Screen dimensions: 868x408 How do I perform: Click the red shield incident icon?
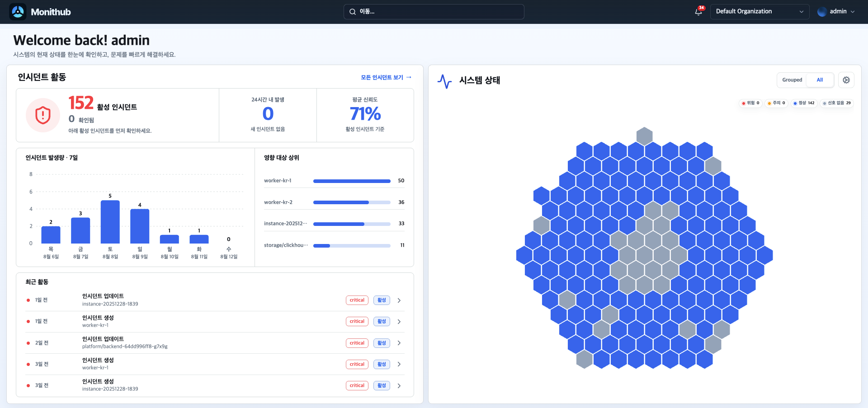pyautogui.click(x=43, y=115)
